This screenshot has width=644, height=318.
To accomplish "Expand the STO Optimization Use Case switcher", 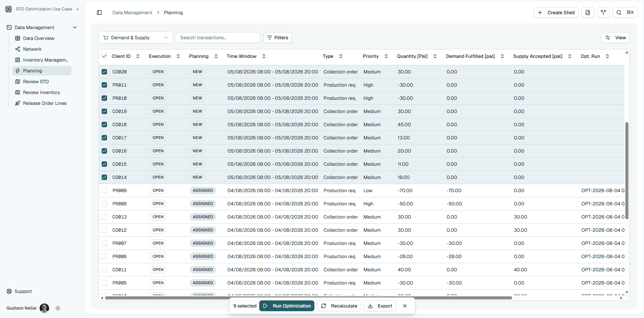I will [x=43, y=9].
